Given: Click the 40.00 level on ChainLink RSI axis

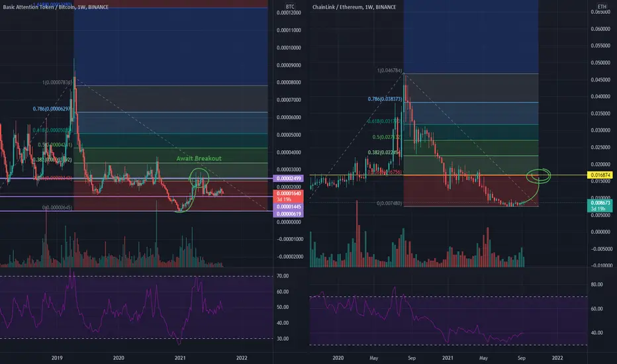Looking at the screenshot, I should click(x=596, y=332).
